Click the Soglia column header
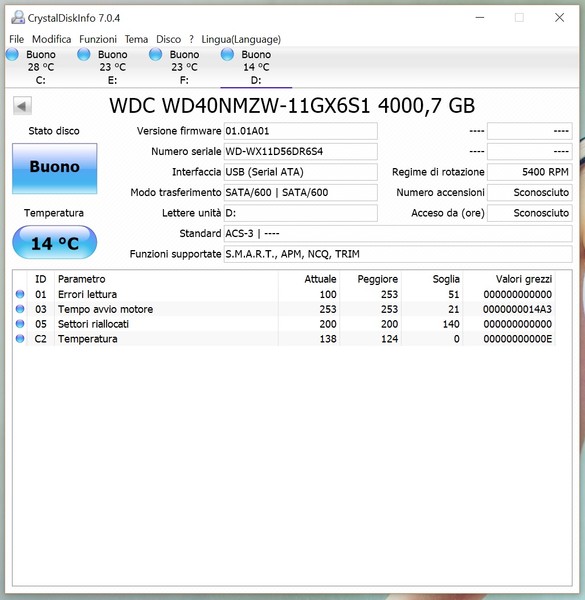Viewport: 585px width, 600px height. (432, 279)
